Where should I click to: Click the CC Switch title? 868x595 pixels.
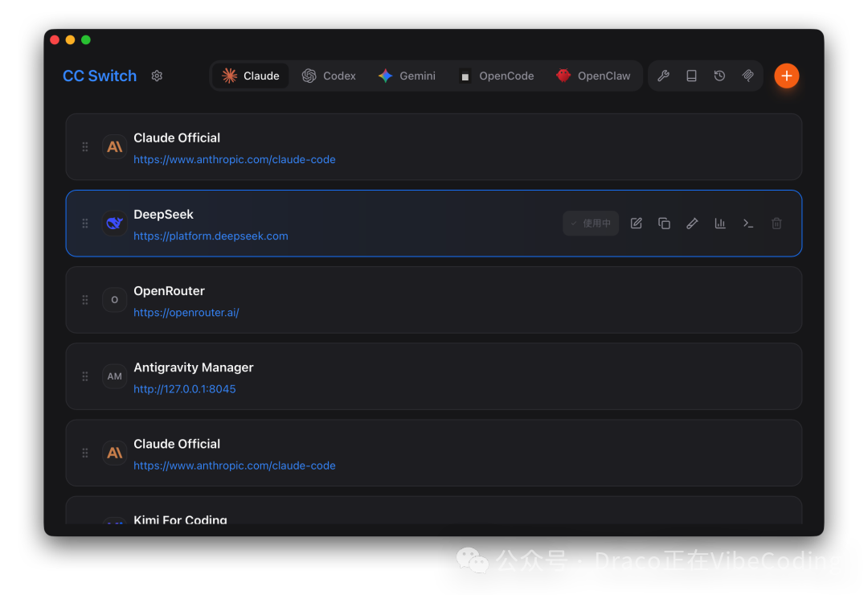click(100, 76)
